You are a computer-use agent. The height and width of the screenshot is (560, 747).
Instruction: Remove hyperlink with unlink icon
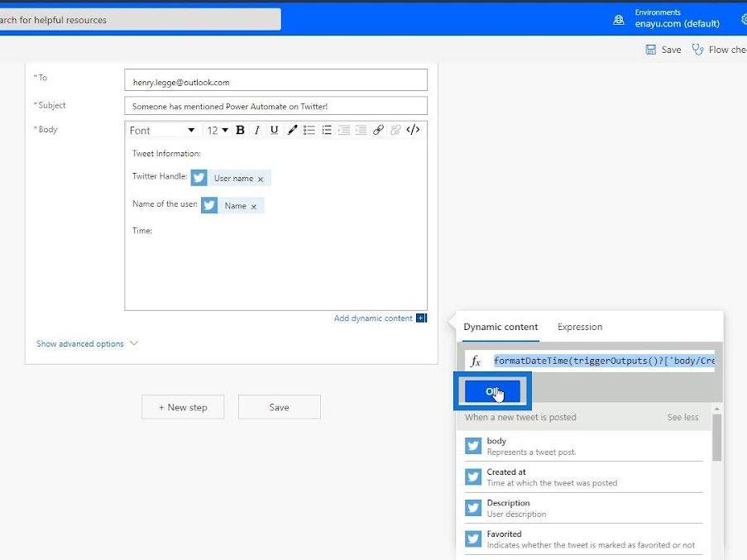click(395, 130)
